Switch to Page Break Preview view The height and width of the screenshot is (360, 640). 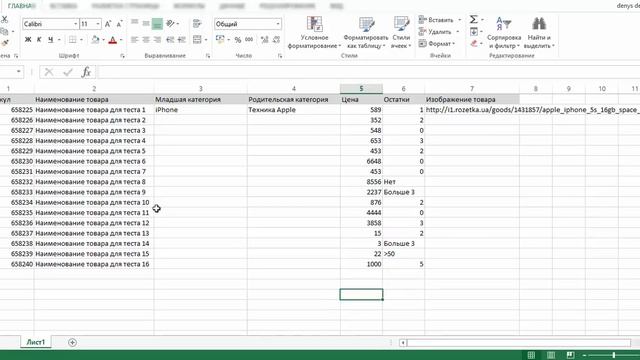coord(570,355)
